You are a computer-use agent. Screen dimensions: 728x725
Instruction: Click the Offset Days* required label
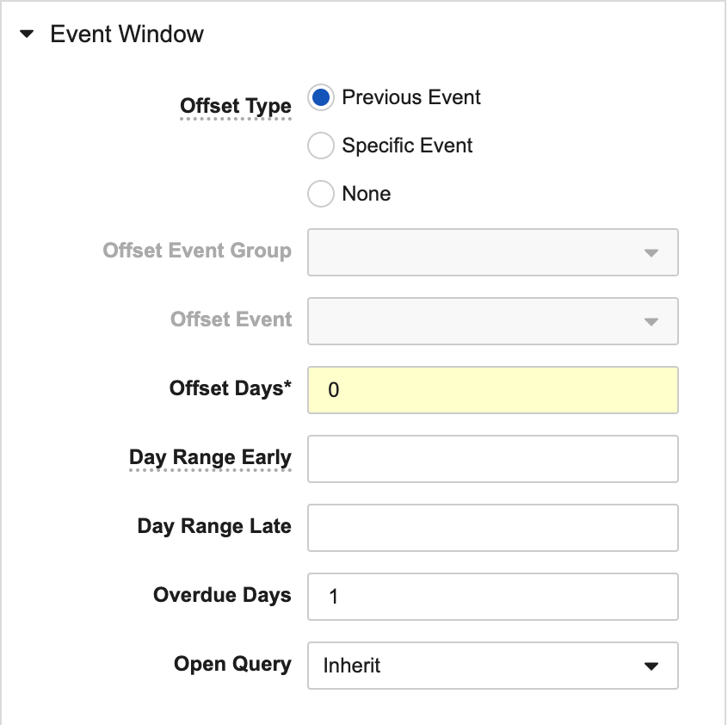click(231, 388)
